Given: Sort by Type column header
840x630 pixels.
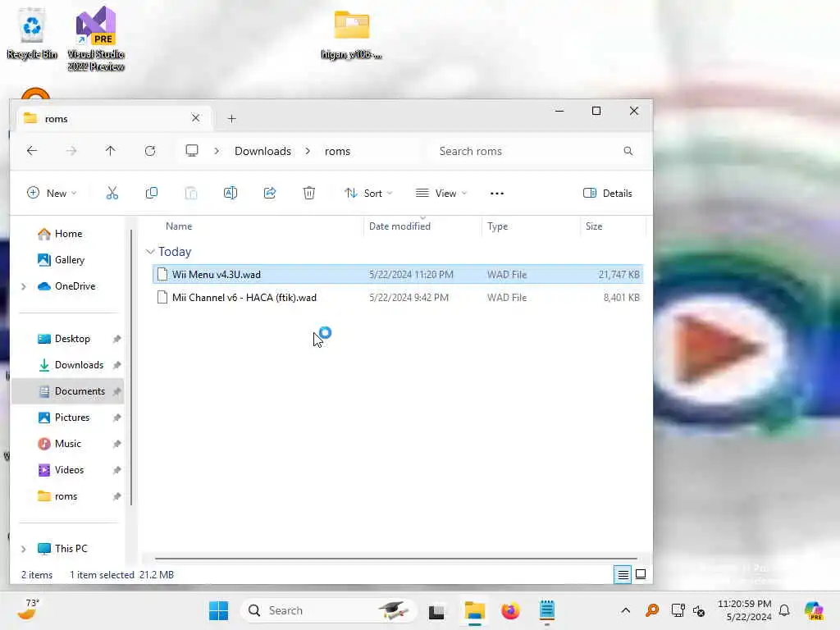Looking at the screenshot, I should [x=497, y=226].
